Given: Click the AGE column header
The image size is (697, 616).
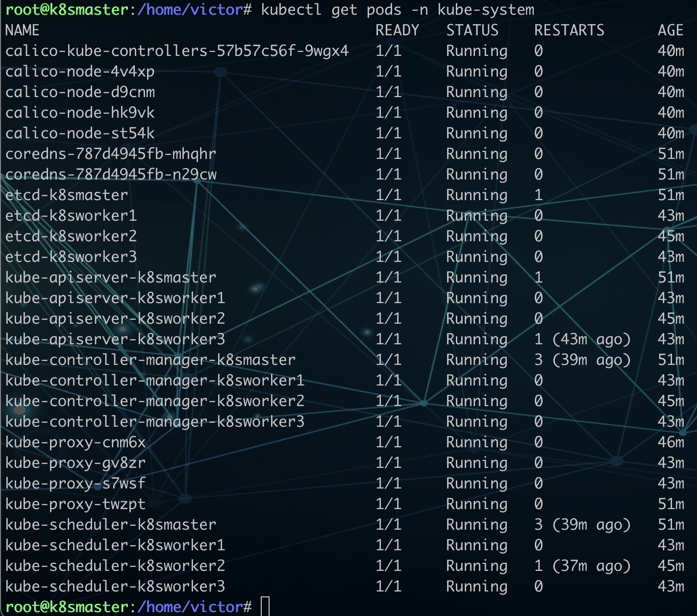Looking at the screenshot, I should tap(670, 30).
